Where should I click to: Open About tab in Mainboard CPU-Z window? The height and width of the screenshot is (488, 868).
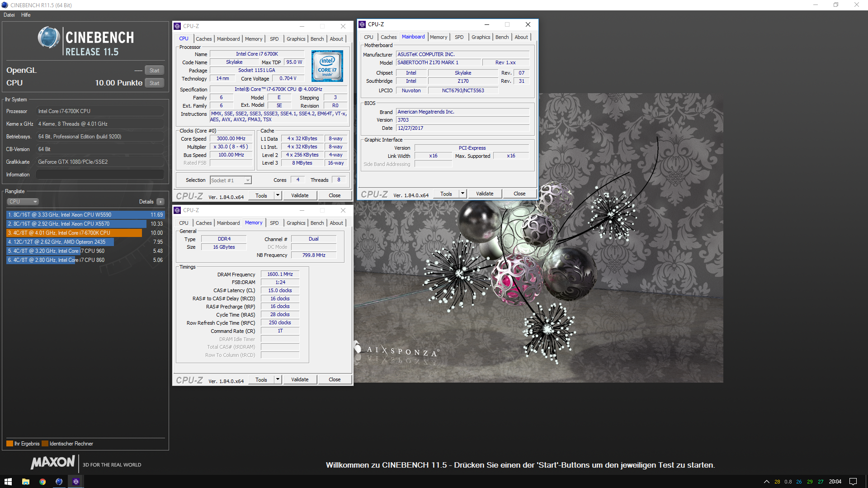[521, 37]
